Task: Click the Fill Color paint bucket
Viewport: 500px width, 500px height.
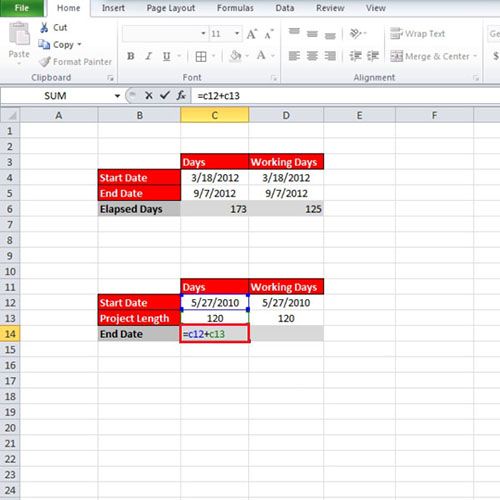Action: coord(235,56)
